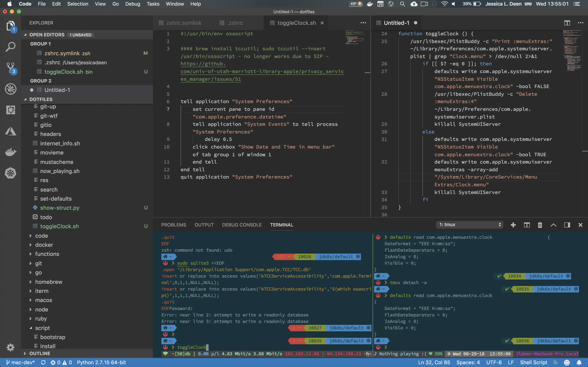Open the Kubernetes view in the activity bar
This screenshot has height=367, width=588.
pyautogui.click(x=11, y=173)
